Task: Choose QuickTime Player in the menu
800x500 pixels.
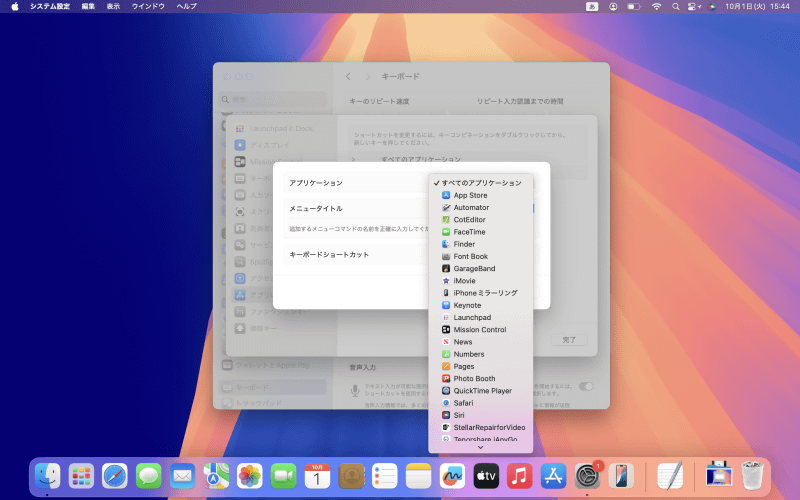Action: click(x=481, y=391)
